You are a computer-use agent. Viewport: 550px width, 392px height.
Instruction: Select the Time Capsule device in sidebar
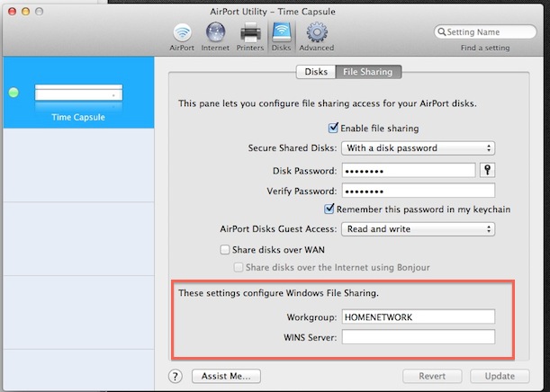78,93
